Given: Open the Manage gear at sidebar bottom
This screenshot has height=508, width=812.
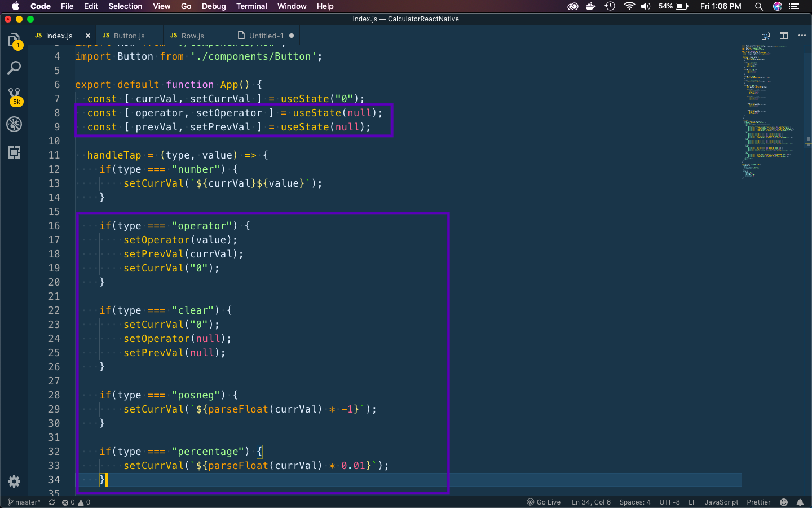Looking at the screenshot, I should (x=14, y=481).
